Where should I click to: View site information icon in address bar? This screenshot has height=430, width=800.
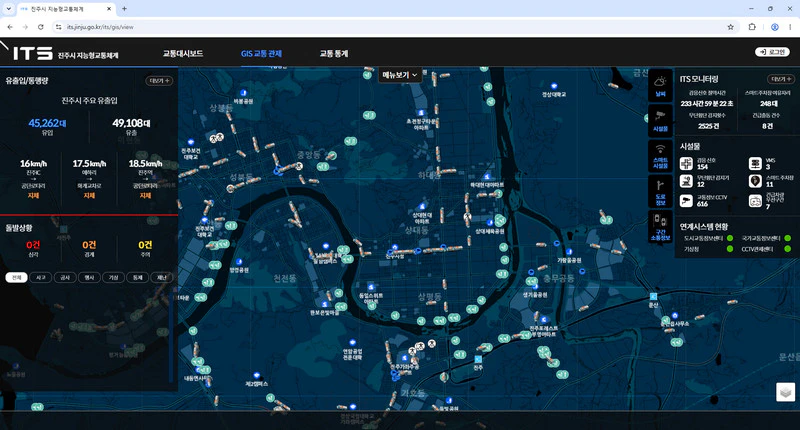pyautogui.click(x=59, y=27)
